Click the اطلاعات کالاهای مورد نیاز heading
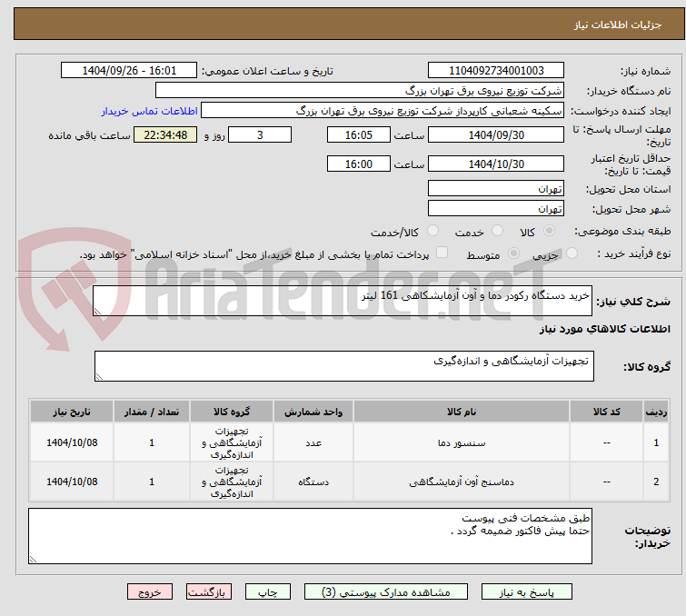The width and height of the screenshot is (686, 616). coord(604,329)
